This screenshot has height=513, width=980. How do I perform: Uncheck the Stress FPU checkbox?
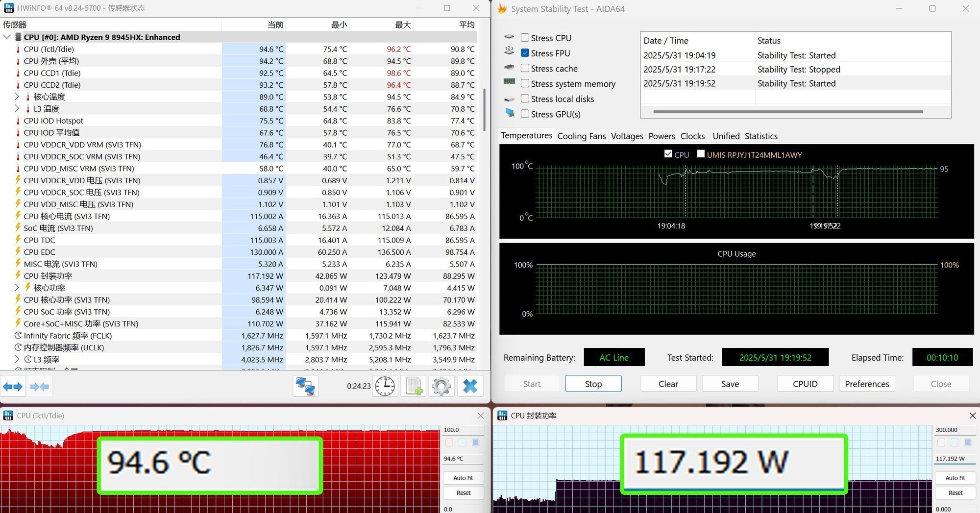[525, 53]
